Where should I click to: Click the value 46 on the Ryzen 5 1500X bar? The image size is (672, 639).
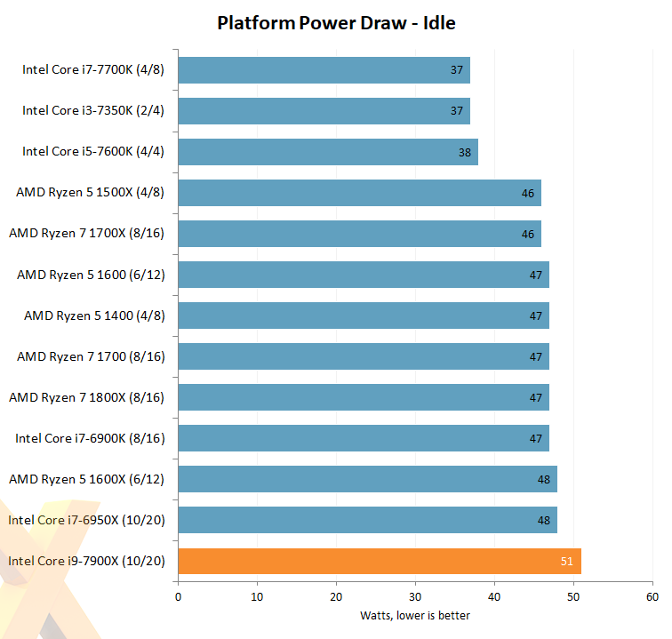(x=528, y=194)
